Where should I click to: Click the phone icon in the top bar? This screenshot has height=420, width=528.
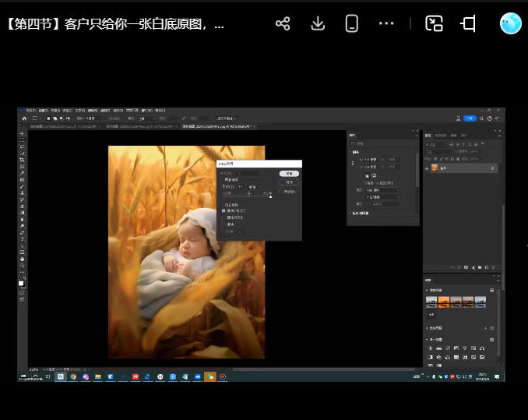pos(352,23)
